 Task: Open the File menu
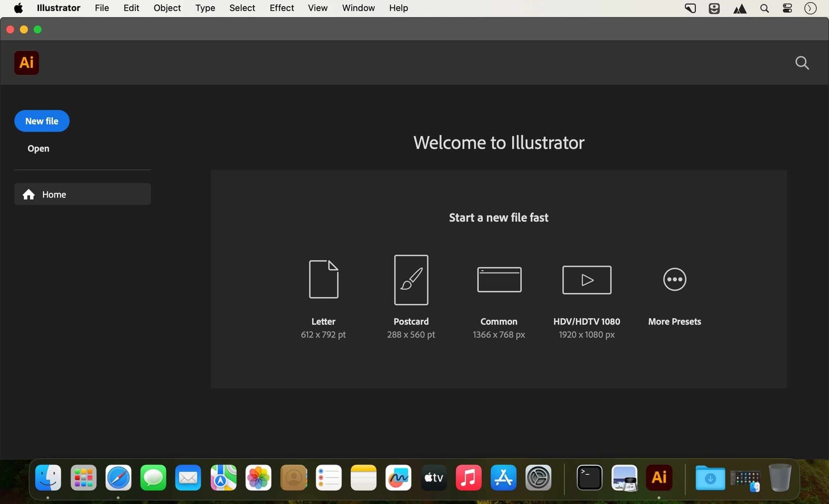tap(102, 8)
